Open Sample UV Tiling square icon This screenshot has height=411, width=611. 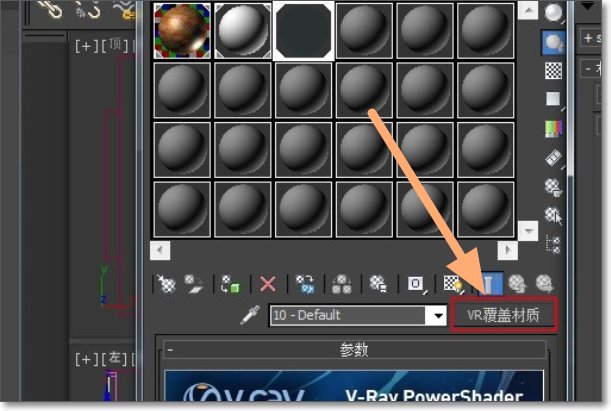[553, 99]
